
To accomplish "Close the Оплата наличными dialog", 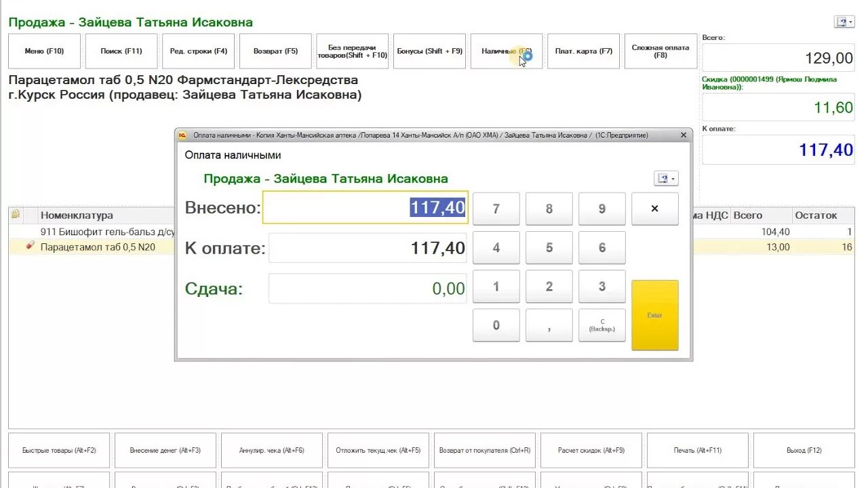I will pyautogui.click(x=684, y=135).
